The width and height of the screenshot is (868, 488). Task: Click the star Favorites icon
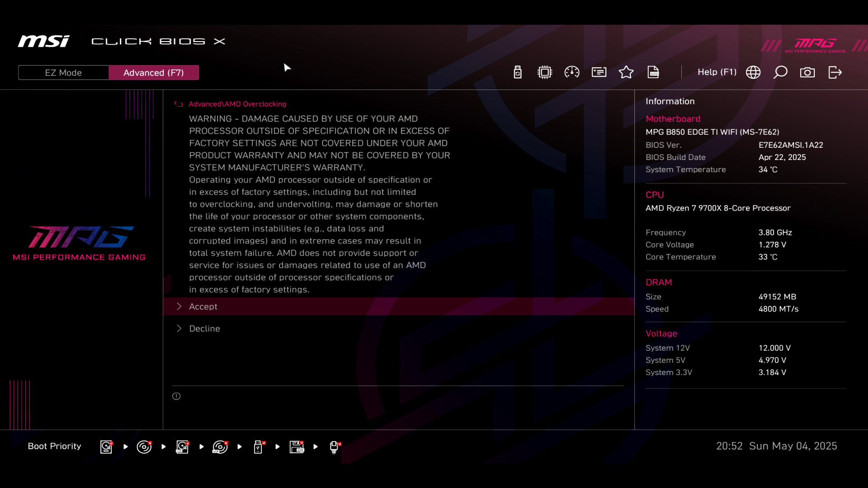point(626,72)
